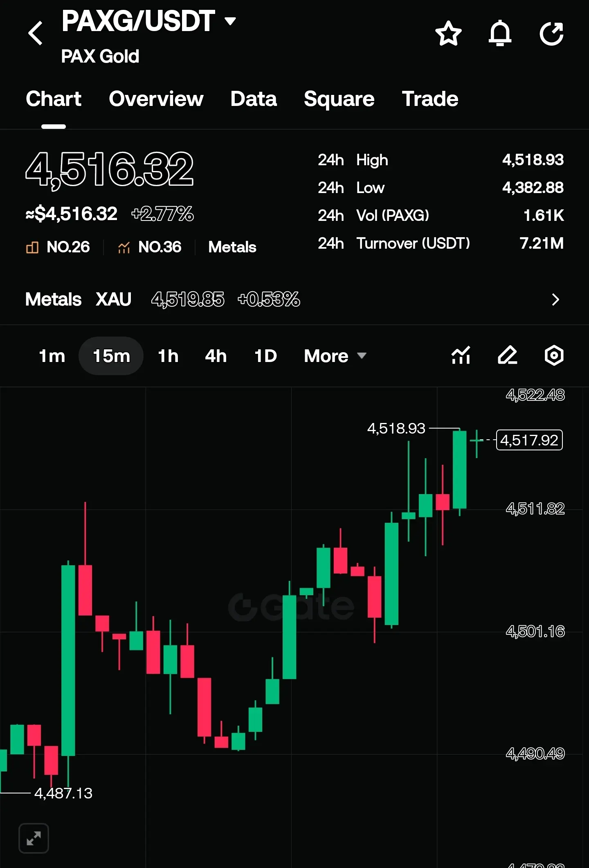Tap the back arrow icon

36,33
